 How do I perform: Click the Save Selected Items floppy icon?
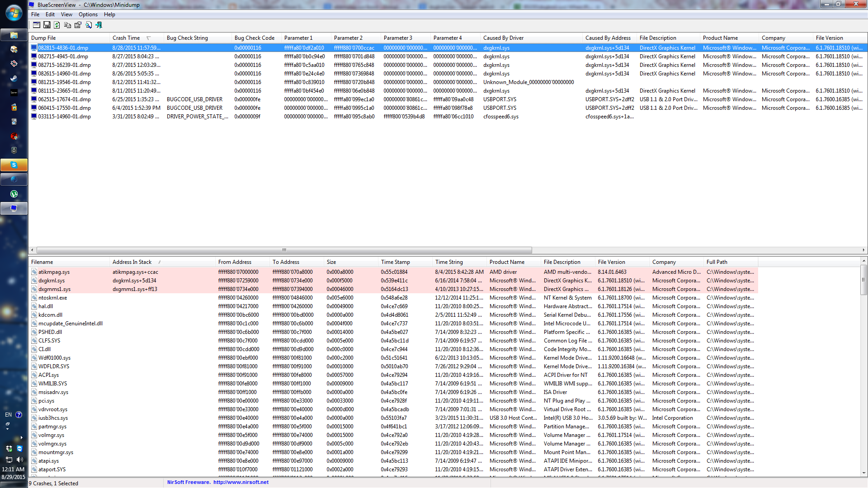coord(47,25)
